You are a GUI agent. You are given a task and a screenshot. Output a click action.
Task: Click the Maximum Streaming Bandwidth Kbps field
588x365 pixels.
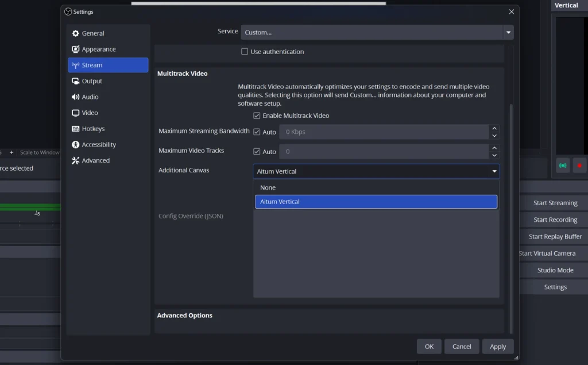click(x=384, y=132)
